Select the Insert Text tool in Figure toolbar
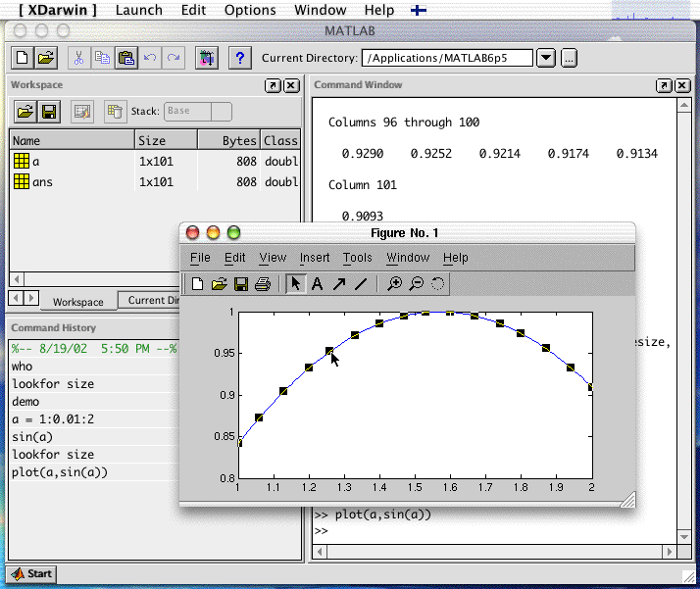 (317, 284)
